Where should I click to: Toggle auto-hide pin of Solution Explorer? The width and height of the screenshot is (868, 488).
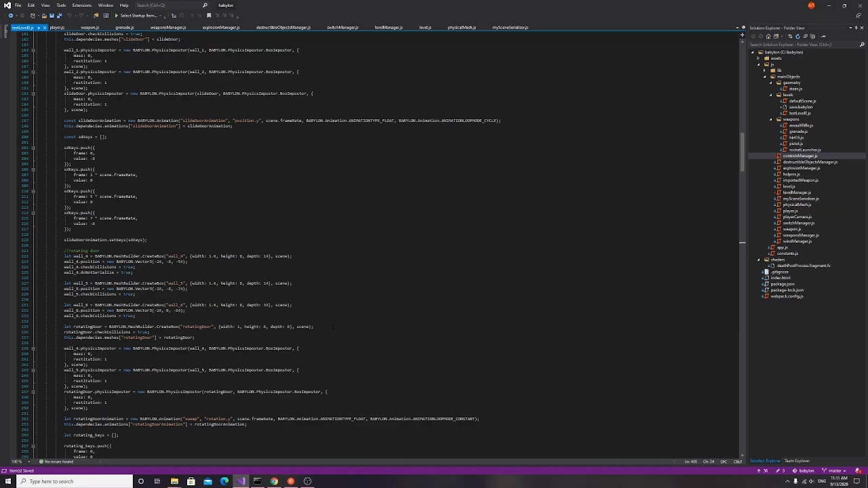[x=856, y=28]
